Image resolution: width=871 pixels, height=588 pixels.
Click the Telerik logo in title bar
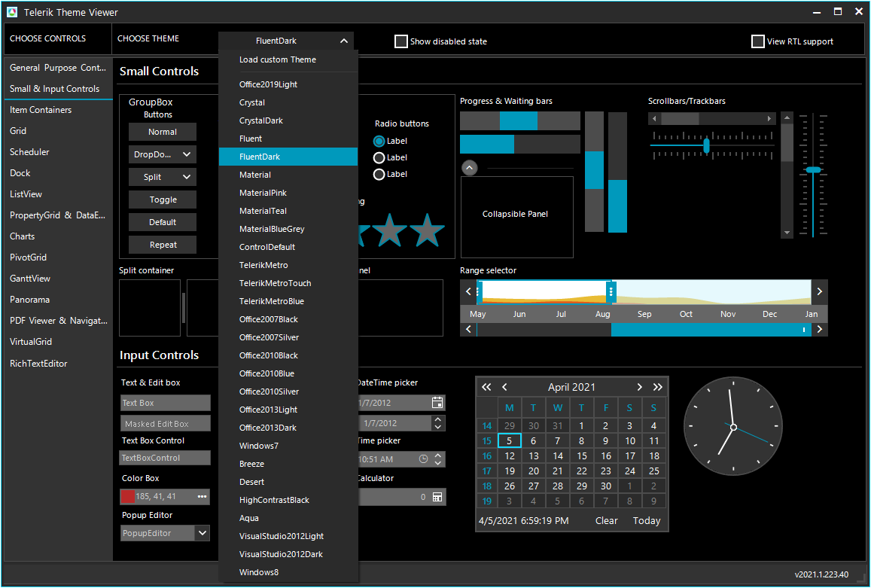click(x=12, y=12)
